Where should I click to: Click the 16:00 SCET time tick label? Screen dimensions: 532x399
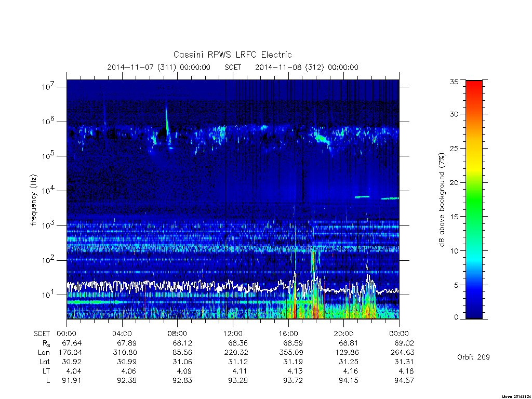click(288, 334)
